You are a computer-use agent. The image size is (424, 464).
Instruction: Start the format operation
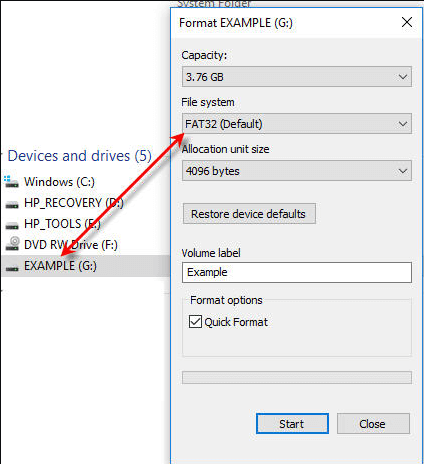tap(292, 424)
